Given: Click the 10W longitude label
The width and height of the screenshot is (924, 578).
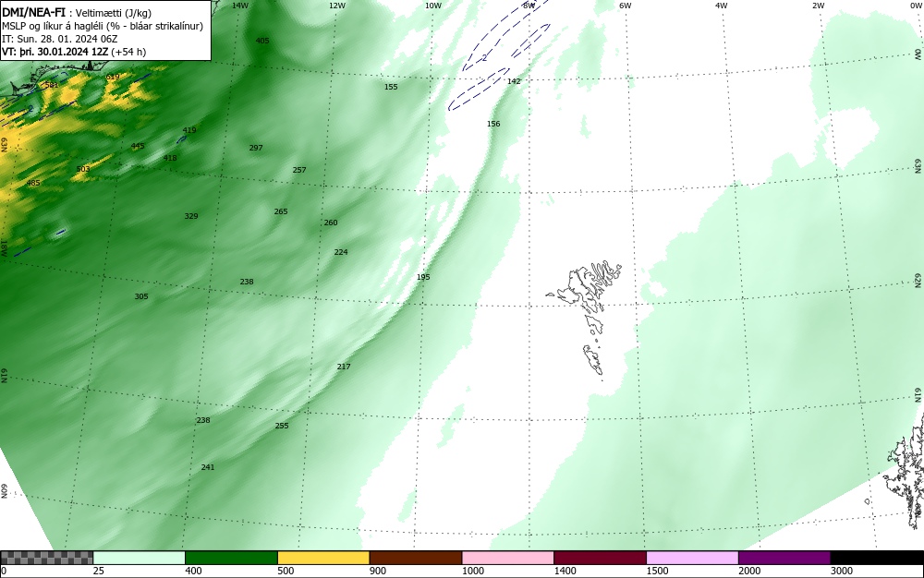Looking at the screenshot, I should pyautogui.click(x=433, y=6).
